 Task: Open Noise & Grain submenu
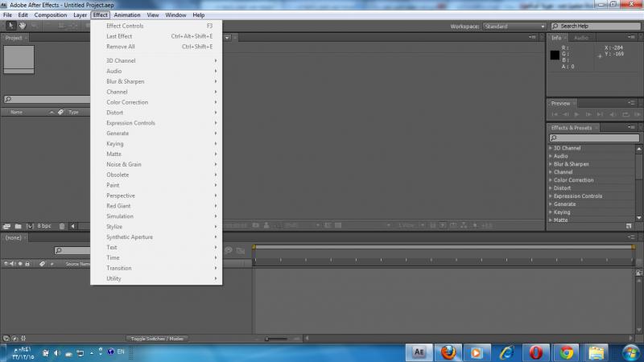[x=156, y=164]
